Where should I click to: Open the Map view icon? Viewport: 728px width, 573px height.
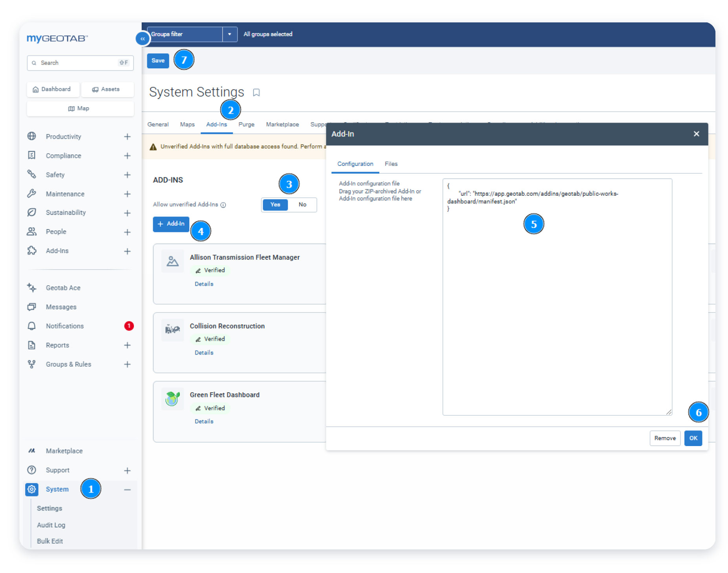pyautogui.click(x=71, y=108)
